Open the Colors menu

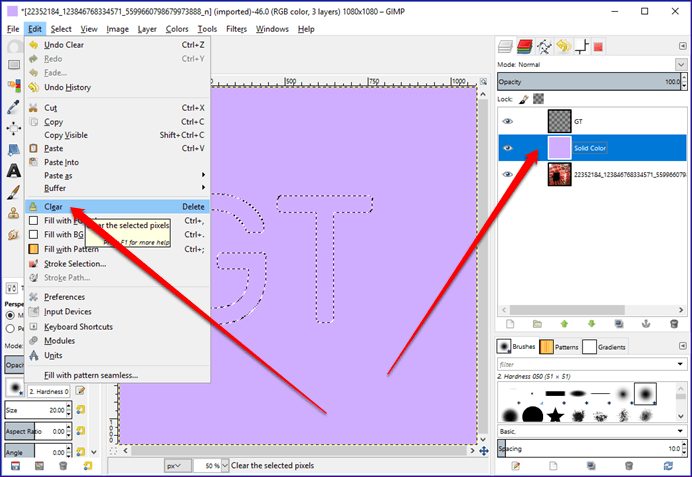tap(177, 29)
